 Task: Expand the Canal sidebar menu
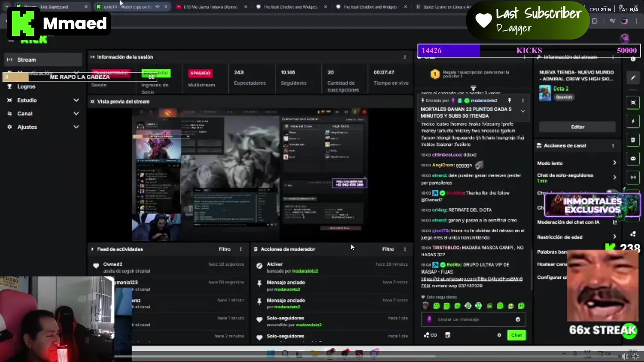tap(76, 114)
